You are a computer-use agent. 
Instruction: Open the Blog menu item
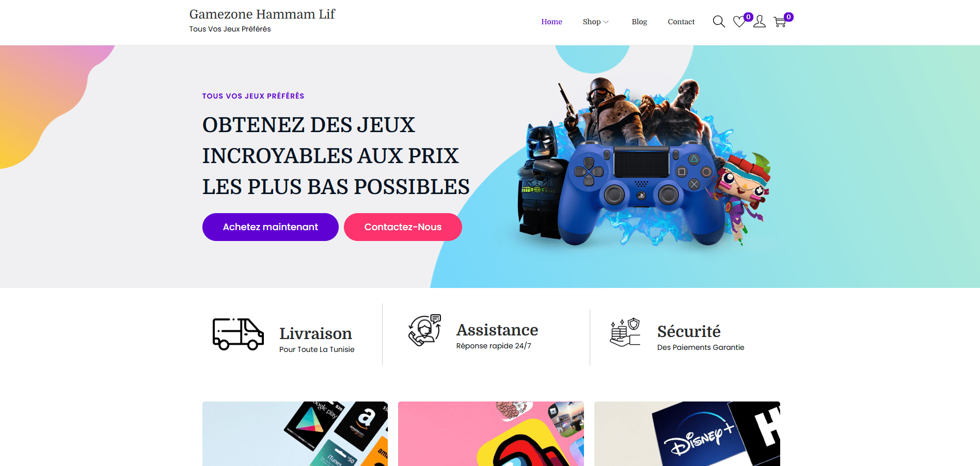pyautogui.click(x=639, y=22)
